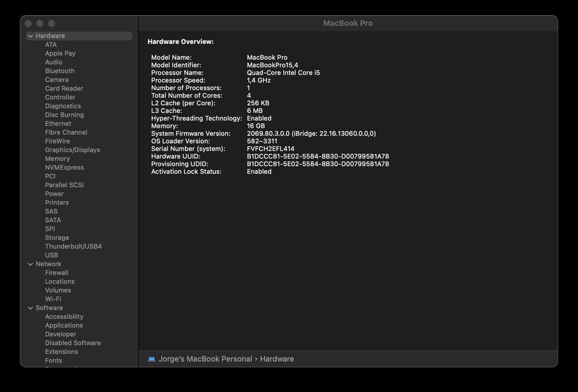Click the OS Loader Version 582~3311
Viewport: 578px width, 392px height.
pos(262,141)
